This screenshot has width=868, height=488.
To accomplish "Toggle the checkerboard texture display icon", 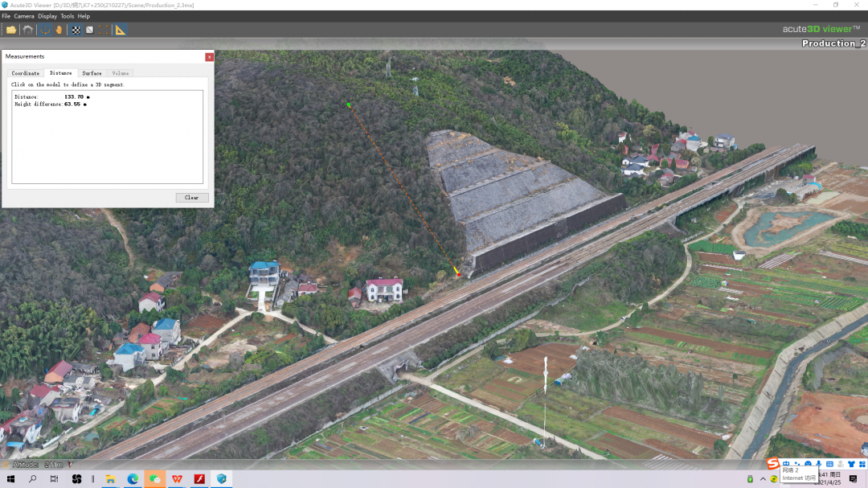I will tap(76, 30).
